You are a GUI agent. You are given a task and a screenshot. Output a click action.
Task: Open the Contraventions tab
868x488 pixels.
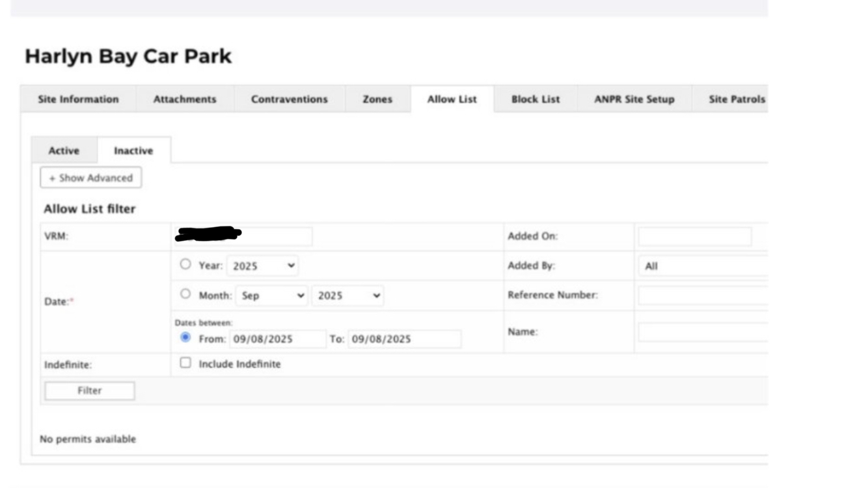pyautogui.click(x=289, y=100)
